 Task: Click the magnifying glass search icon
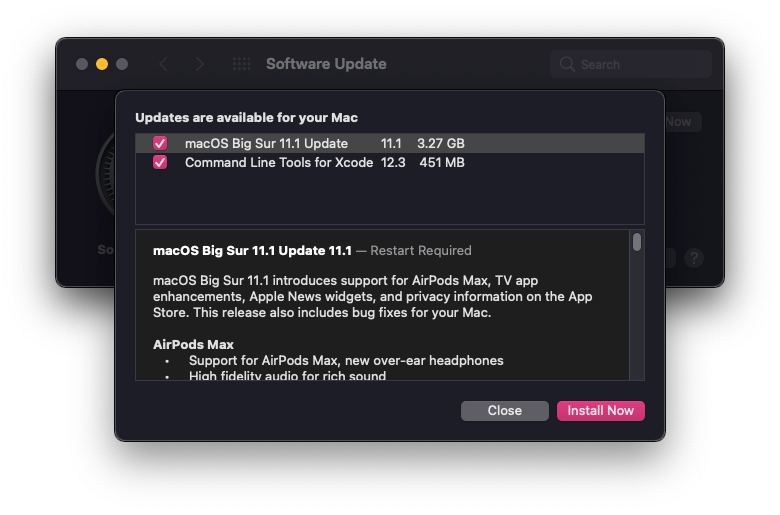(567, 64)
